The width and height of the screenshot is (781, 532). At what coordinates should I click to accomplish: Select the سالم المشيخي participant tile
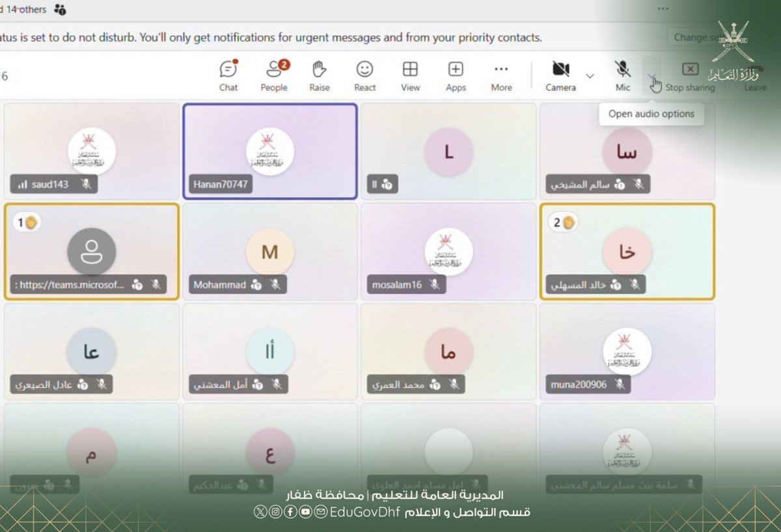627,151
